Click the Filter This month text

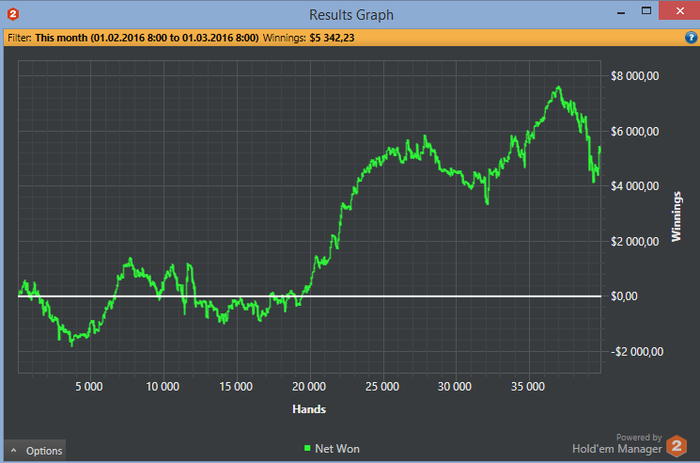(x=133, y=38)
